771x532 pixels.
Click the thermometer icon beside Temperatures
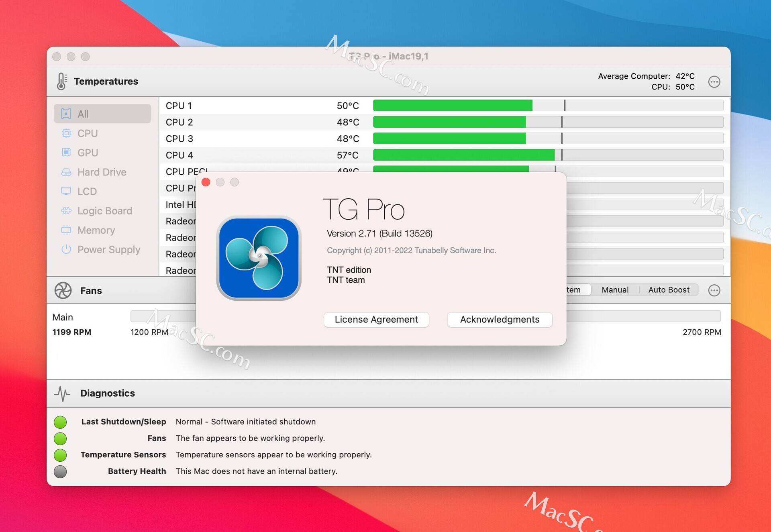pyautogui.click(x=62, y=81)
